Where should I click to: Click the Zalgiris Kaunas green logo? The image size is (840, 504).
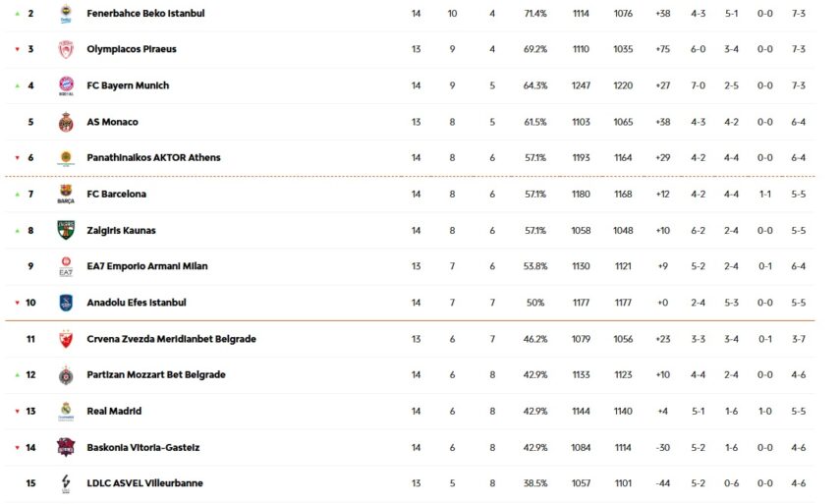66,230
